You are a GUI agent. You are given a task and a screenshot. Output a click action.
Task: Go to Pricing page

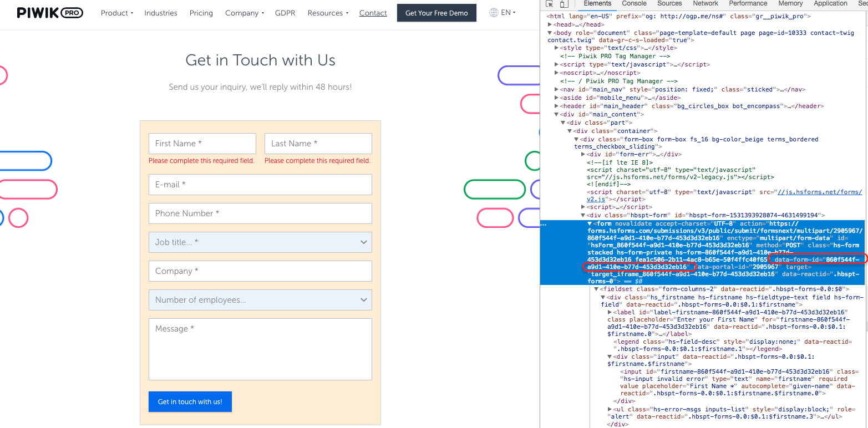tap(201, 13)
